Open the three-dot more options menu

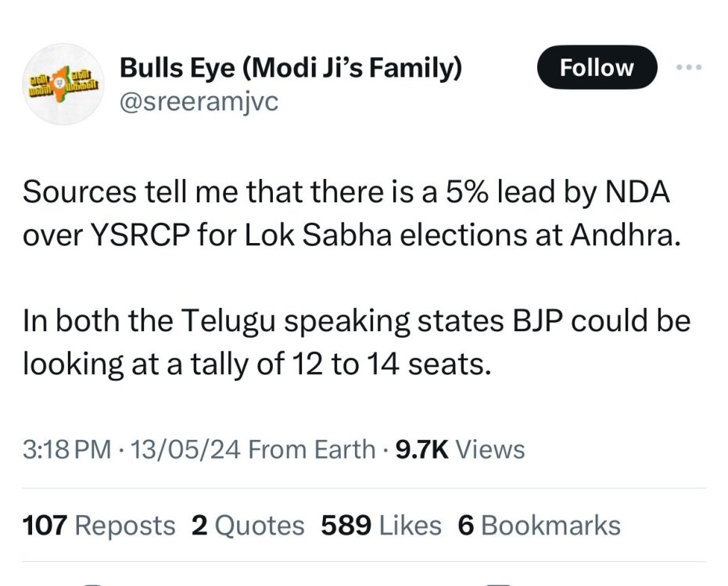coord(689,68)
